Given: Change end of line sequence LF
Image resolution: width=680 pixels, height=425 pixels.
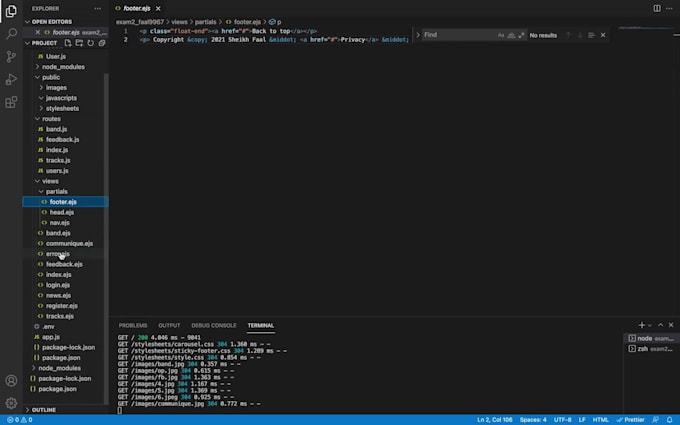Looking at the screenshot, I should click(582, 420).
